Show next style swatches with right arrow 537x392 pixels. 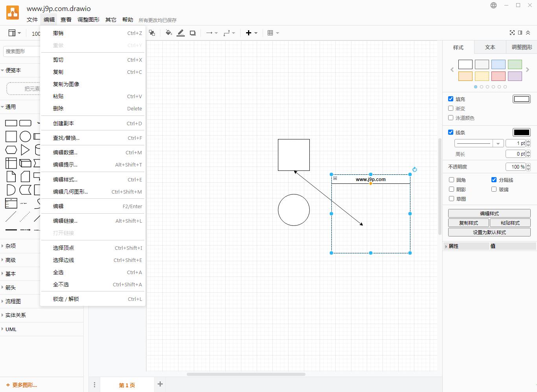click(x=528, y=70)
